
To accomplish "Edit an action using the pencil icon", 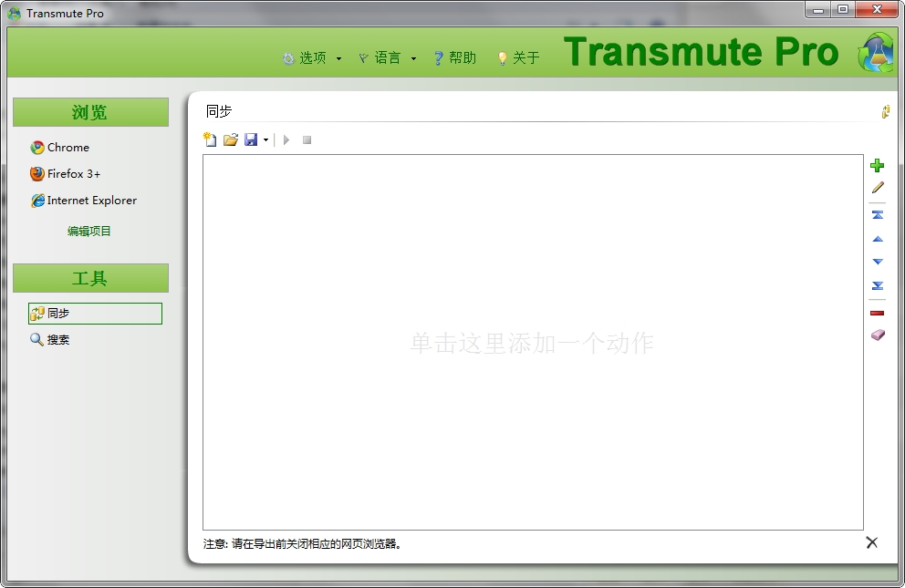I will [x=877, y=187].
